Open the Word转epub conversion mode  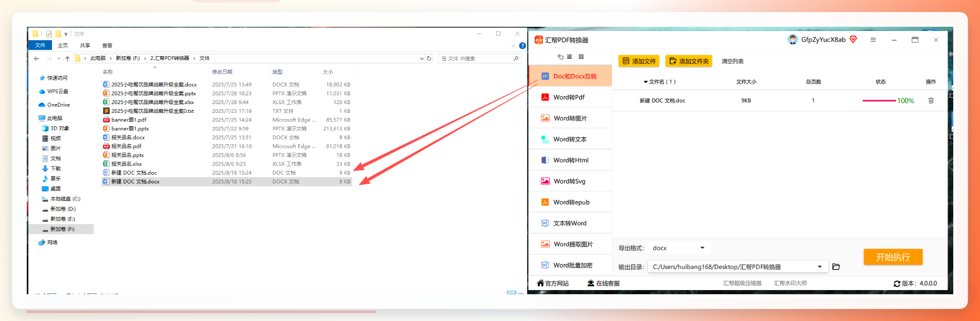click(x=570, y=202)
